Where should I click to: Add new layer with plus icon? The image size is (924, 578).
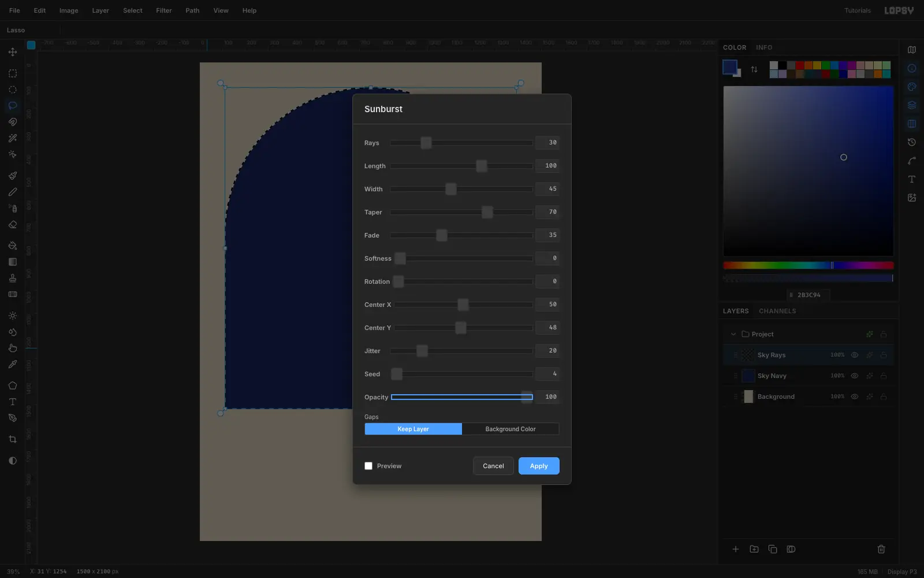coord(736,549)
